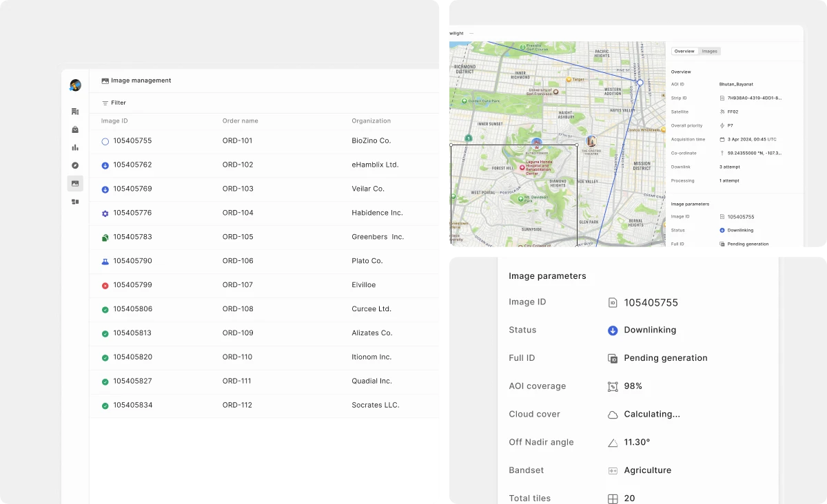Click the green check icon of 105405820

click(x=105, y=358)
